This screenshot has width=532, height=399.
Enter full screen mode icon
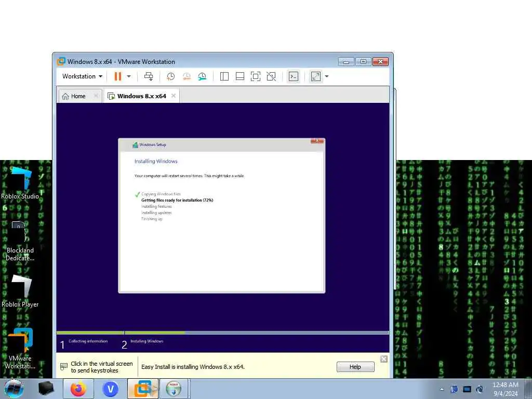click(256, 76)
